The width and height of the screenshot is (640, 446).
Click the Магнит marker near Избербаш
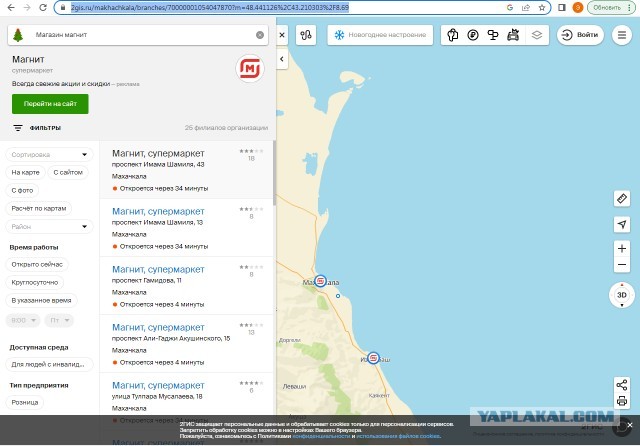[x=373, y=358]
